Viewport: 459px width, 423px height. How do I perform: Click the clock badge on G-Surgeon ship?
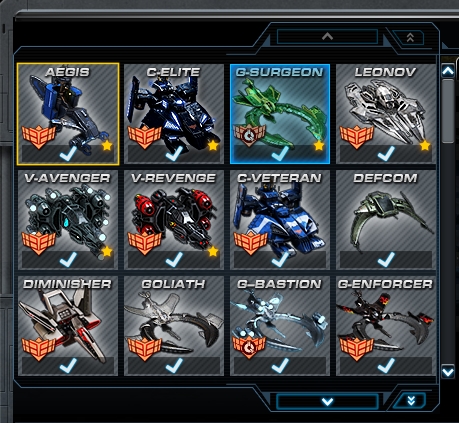coord(250,135)
